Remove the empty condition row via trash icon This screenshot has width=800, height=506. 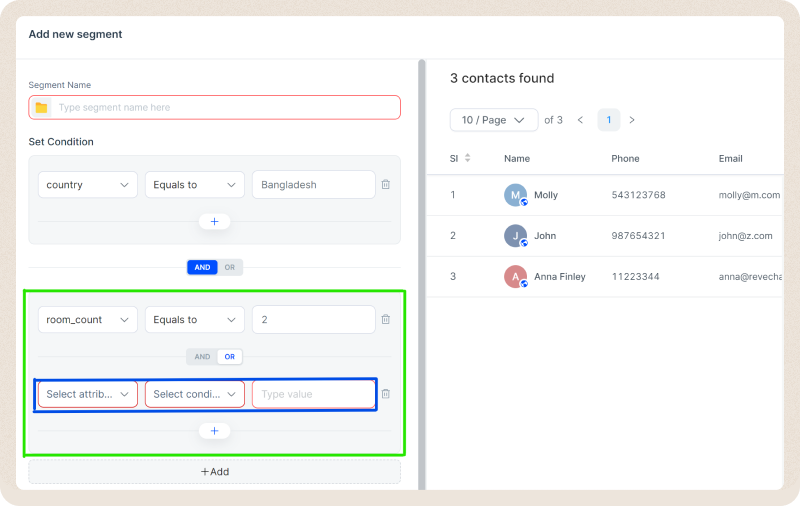coord(386,394)
